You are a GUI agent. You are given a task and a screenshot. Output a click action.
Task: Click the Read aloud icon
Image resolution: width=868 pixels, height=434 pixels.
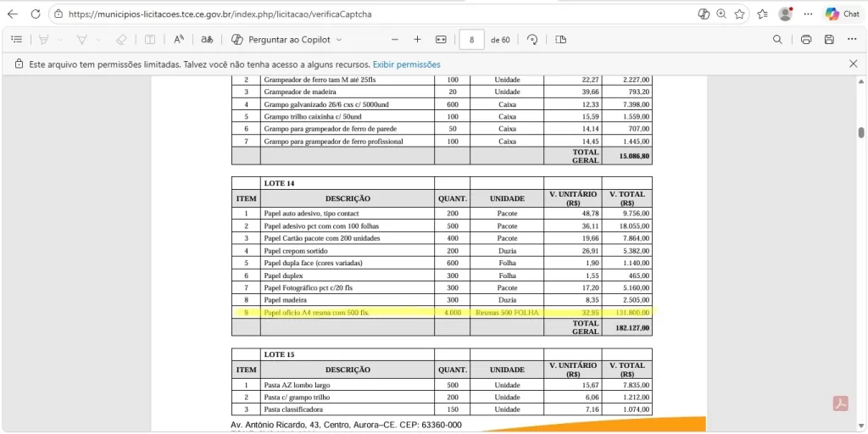point(179,40)
